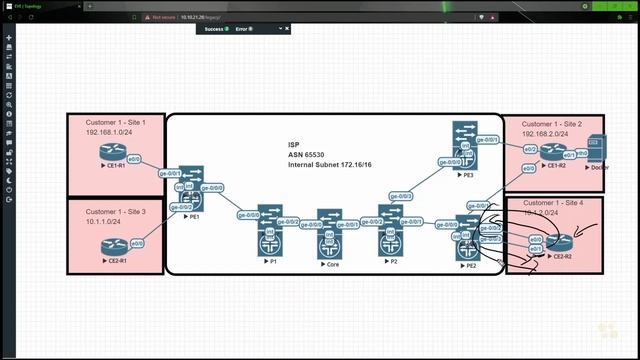Click the Zoom magnifier sidebar icon
640x360 pixels.
pos(9,105)
